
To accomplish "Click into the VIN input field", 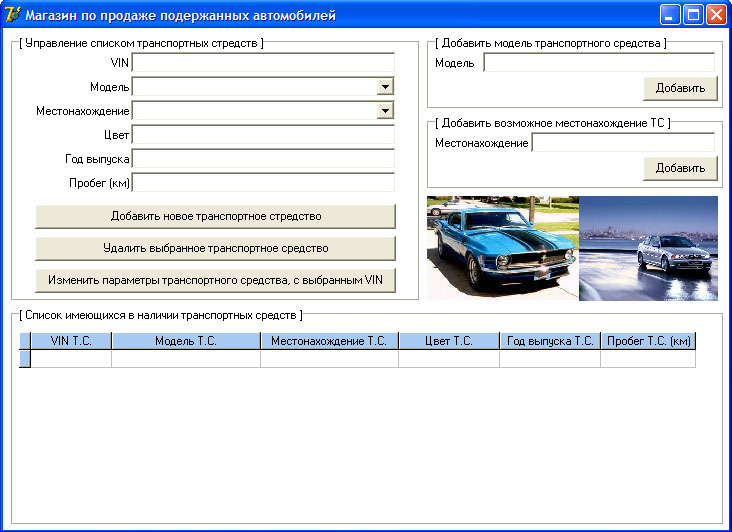I will [x=263, y=63].
